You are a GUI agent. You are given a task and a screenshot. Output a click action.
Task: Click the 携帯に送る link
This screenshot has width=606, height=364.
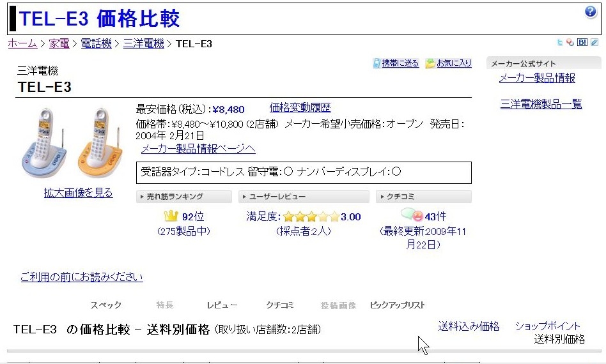coord(400,63)
